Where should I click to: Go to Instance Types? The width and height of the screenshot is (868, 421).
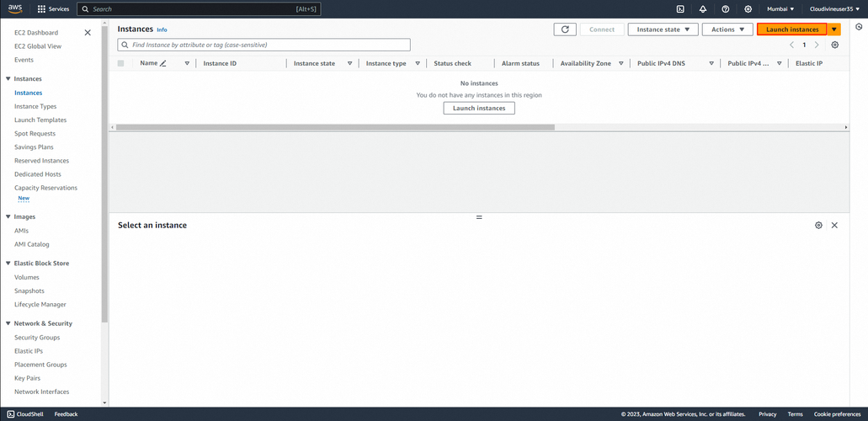[x=35, y=106]
